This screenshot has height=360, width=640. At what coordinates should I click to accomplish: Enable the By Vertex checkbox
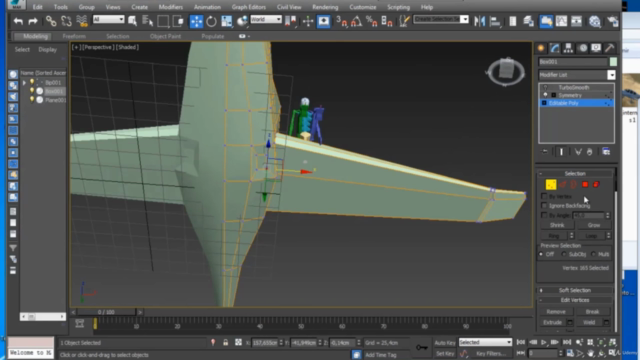(544, 196)
